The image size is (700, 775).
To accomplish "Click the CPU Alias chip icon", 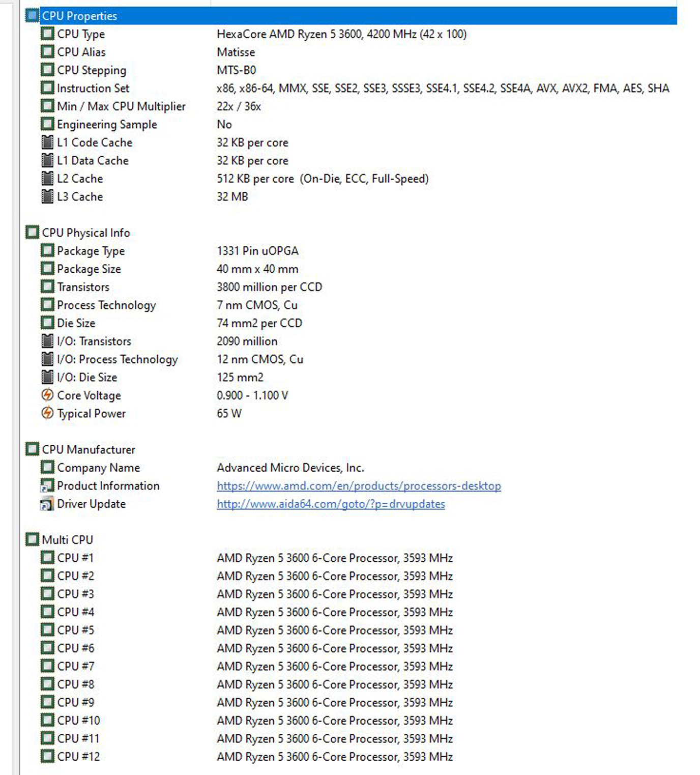I will pos(47,51).
